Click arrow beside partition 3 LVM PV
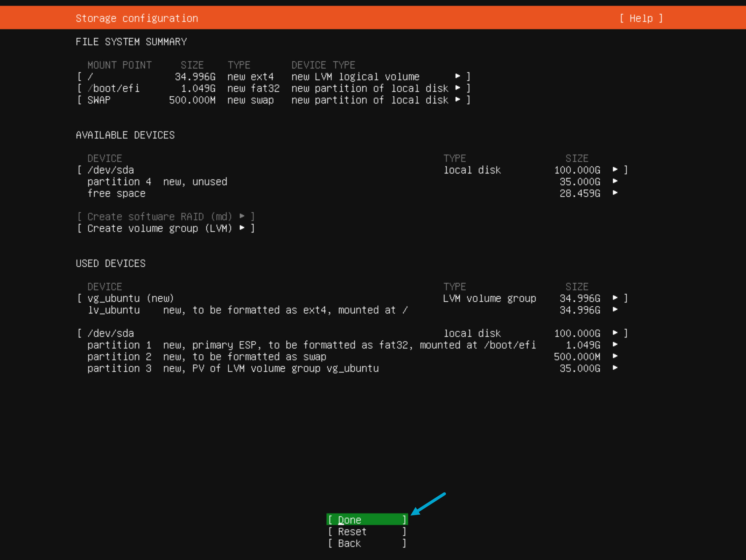The image size is (746, 560). pos(615,368)
